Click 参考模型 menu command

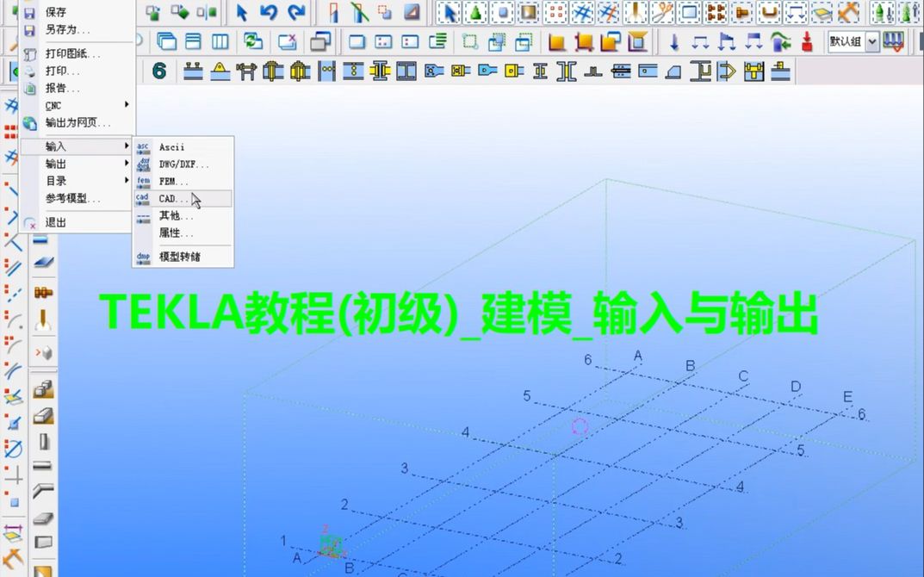click(67, 197)
